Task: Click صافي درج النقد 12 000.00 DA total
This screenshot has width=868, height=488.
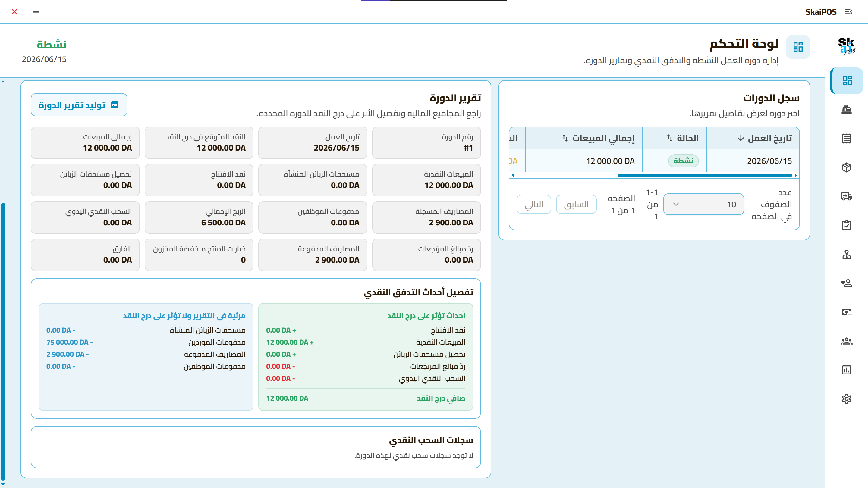Action: (366, 398)
